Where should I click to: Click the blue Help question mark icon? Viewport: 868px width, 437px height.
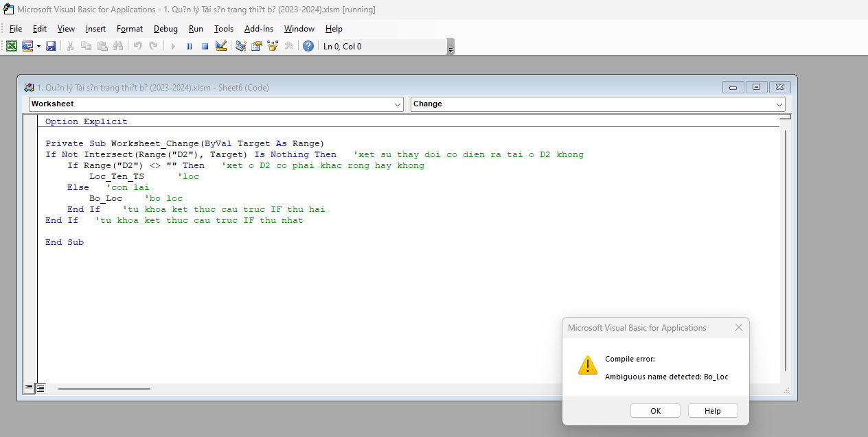tap(308, 46)
